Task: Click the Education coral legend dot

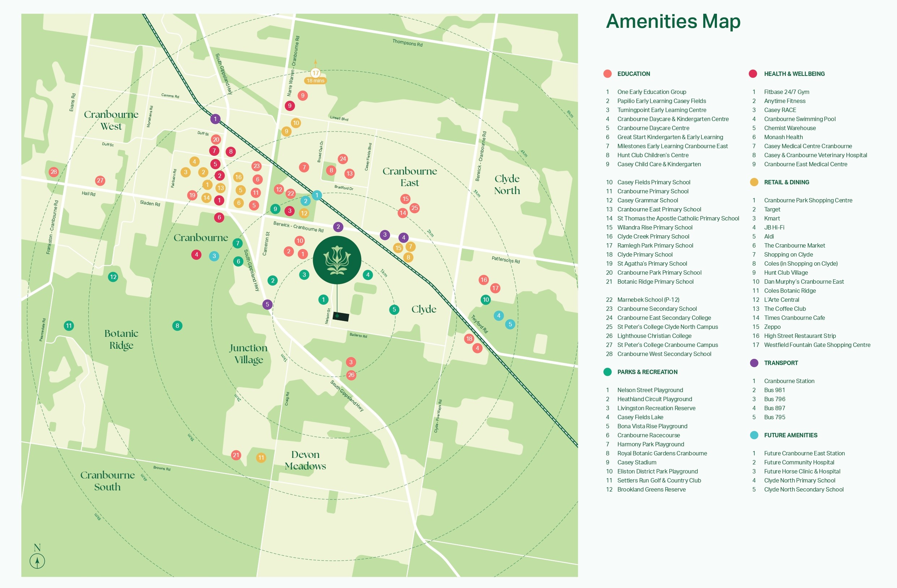Action: pyautogui.click(x=607, y=74)
